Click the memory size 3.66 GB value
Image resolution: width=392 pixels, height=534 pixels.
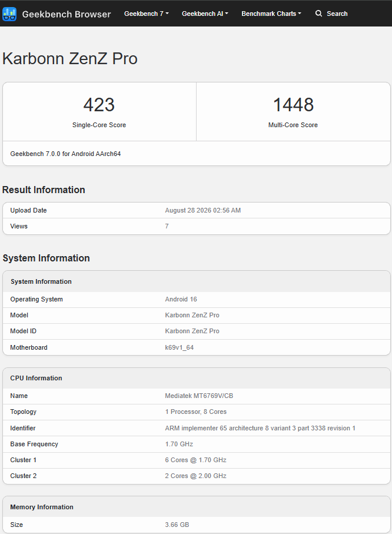pyautogui.click(x=177, y=525)
